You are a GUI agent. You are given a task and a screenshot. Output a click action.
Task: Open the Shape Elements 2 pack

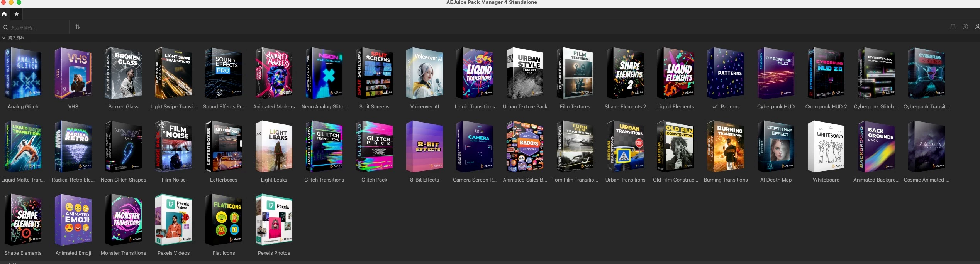[x=626, y=73]
